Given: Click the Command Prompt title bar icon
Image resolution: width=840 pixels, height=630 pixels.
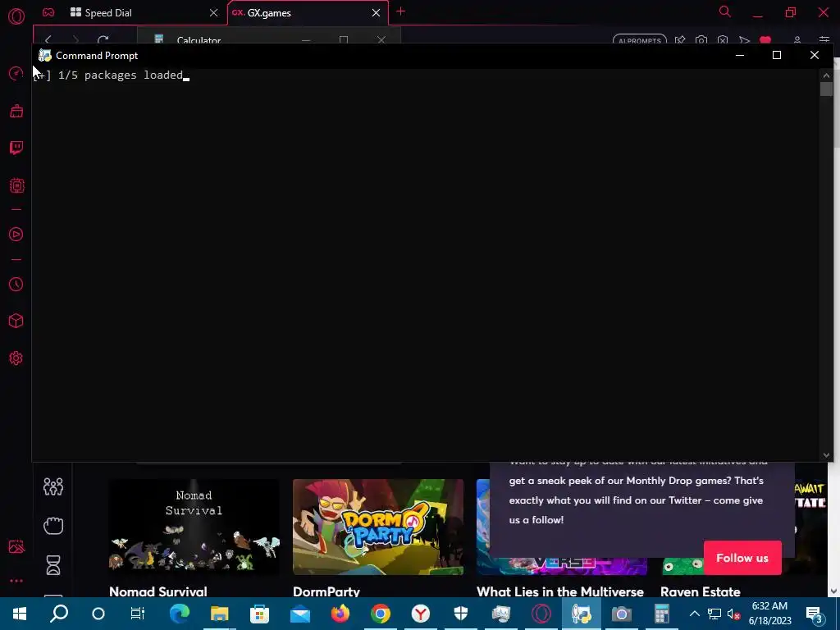Looking at the screenshot, I should pos(45,55).
